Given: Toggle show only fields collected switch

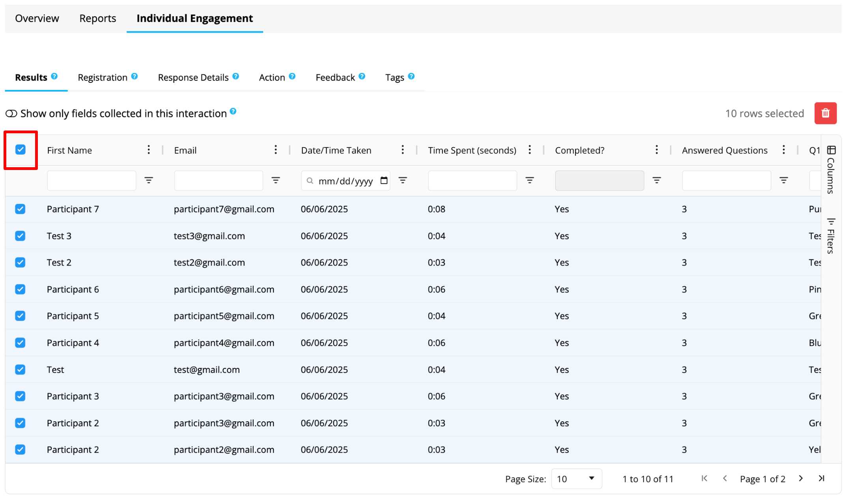Looking at the screenshot, I should (x=11, y=114).
